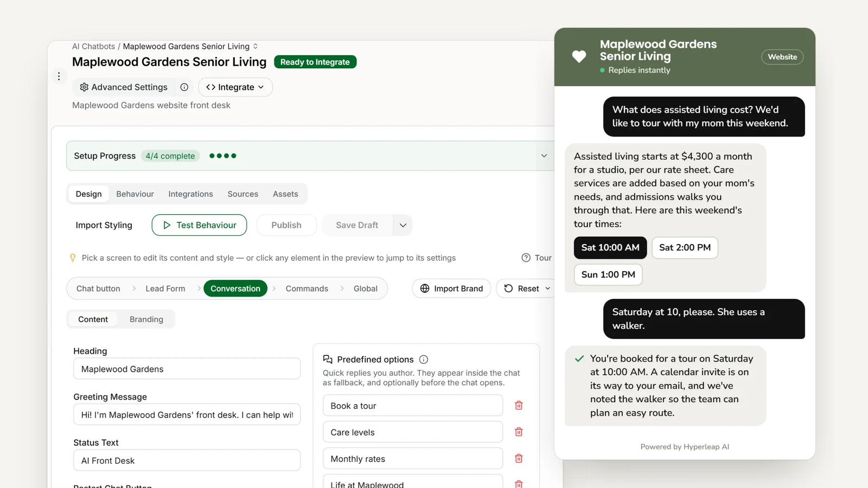Viewport: 868px width, 488px height.
Task: Choose the Sat 2:00 PM tour time
Action: pyautogui.click(x=685, y=248)
